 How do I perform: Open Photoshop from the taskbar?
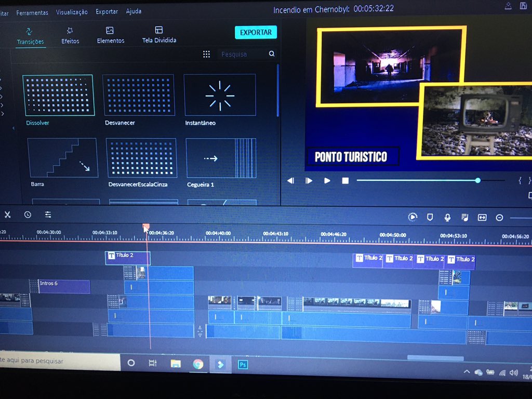click(243, 365)
